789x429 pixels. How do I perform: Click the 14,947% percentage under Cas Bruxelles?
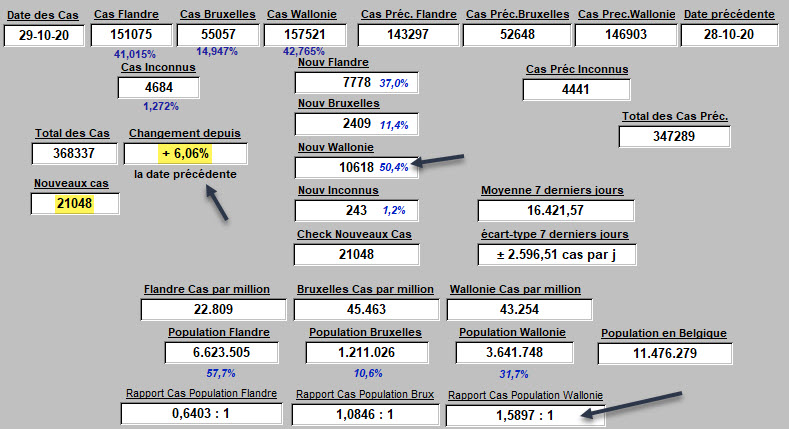(217, 51)
